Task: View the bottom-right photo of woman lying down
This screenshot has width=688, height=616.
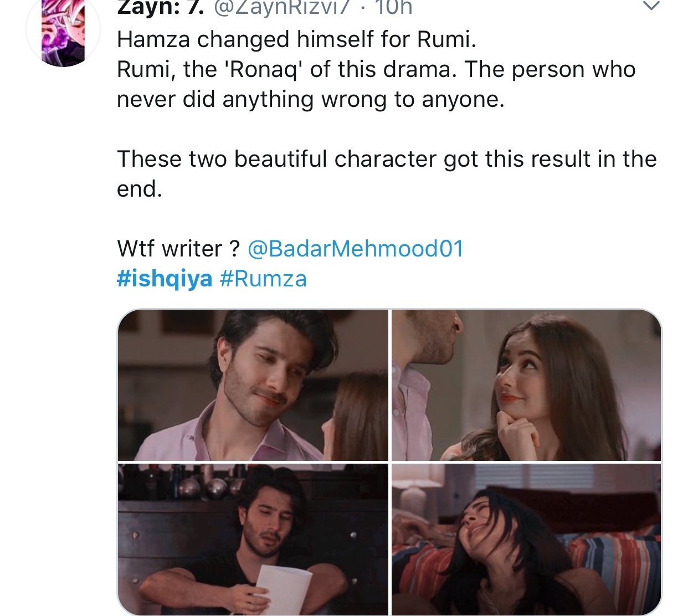Action: click(x=526, y=540)
